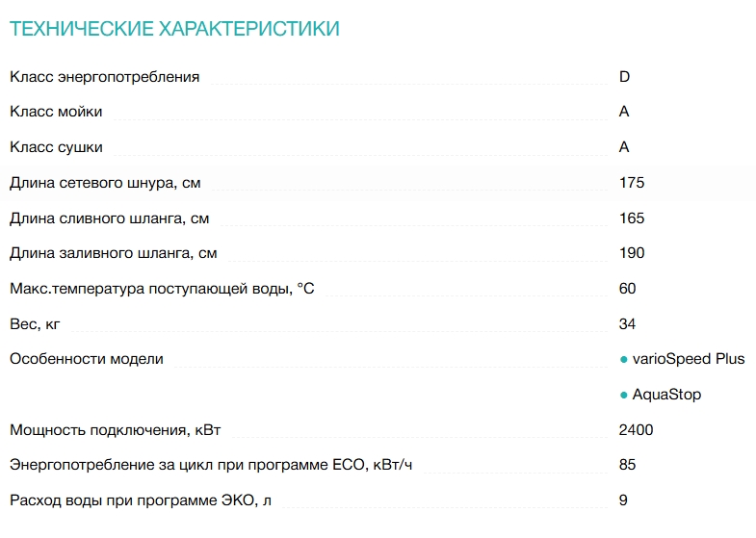Select the varioSpeed Plus feature text
Viewport: 756px width, 538px height.
[689, 359]
